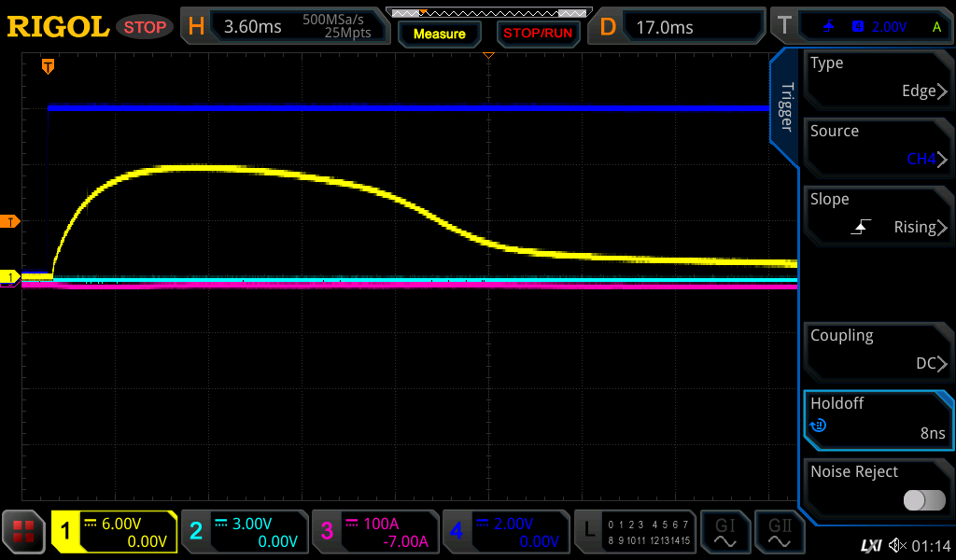Toggle channel 1 yellow 6.00V display
956x560 pixels.
click(115, 532)
